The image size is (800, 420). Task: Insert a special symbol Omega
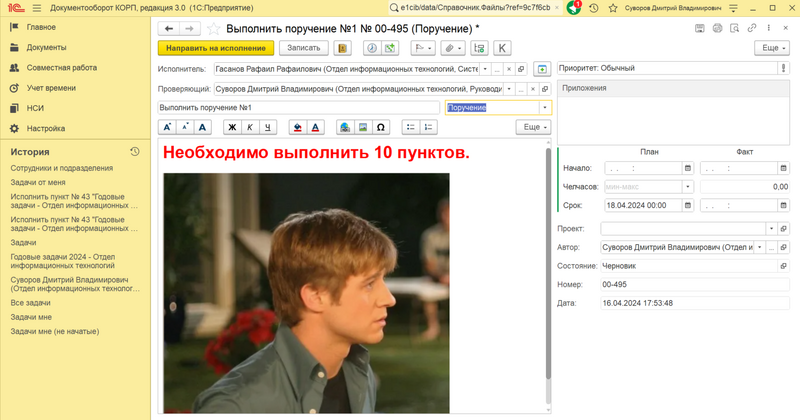381,127
